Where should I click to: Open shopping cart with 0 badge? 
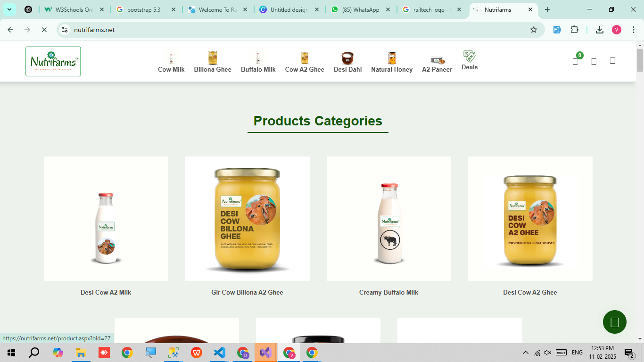click(x=575, y=61)
